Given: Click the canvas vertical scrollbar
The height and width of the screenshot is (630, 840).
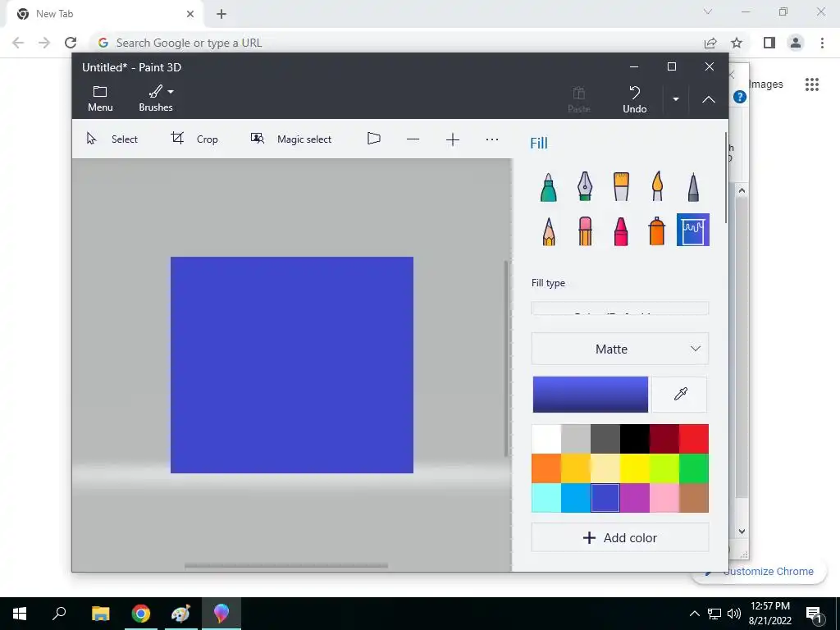Looking at the screenshot, I should tap(505, 358).
